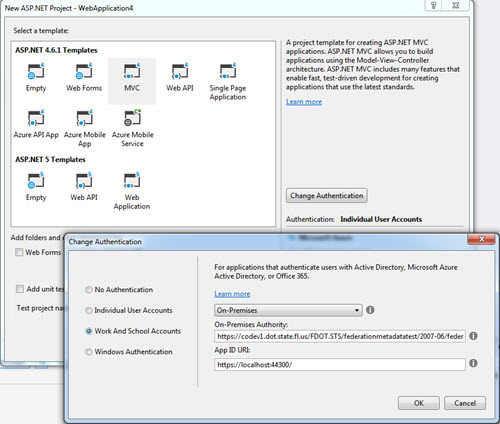Click the On-Premises Authority URL field
The height and width of the screenshot is (424, 500).
[x=340, y=336]
